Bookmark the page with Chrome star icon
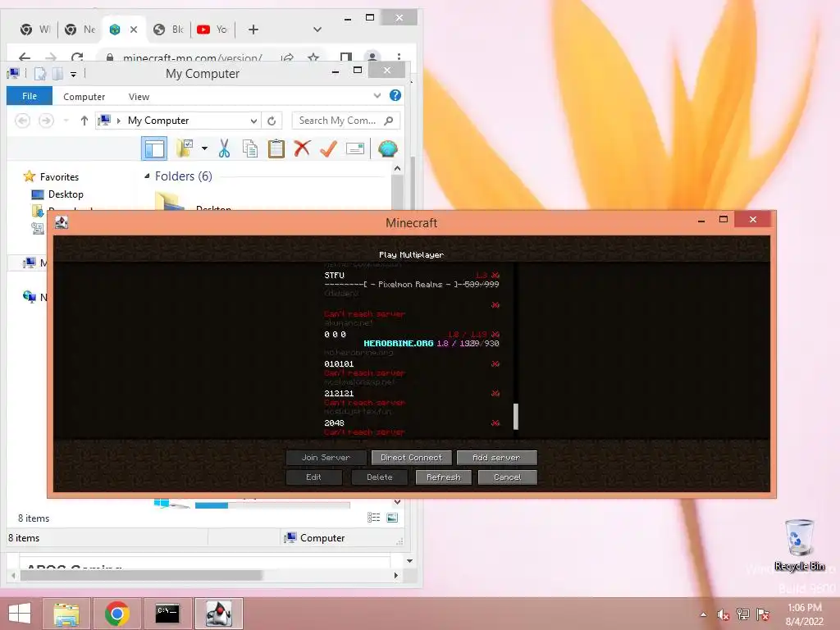The width and height of the screenshot is (840, 630). pos(313,57)
